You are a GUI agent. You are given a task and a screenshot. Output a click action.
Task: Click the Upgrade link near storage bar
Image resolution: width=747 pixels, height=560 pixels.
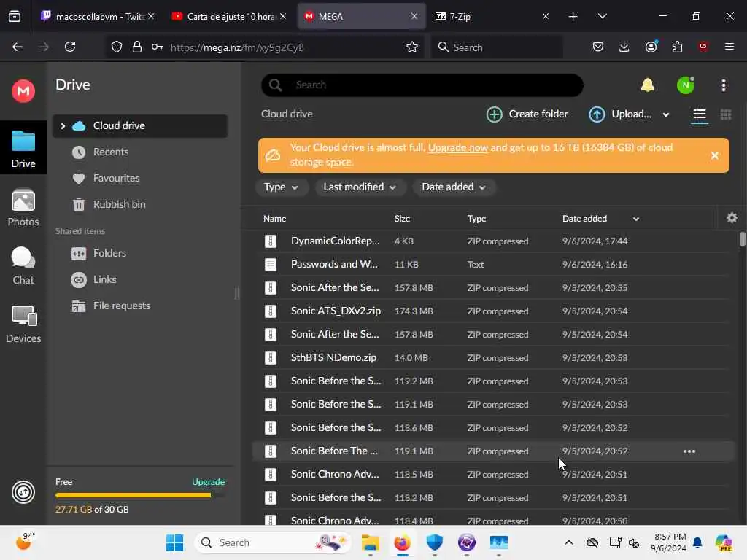(x=208, y=482)
